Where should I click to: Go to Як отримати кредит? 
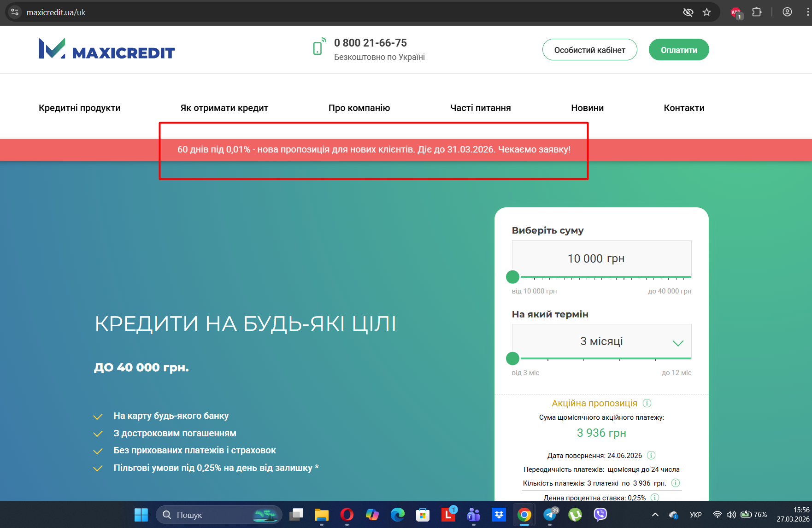point(224,108)
